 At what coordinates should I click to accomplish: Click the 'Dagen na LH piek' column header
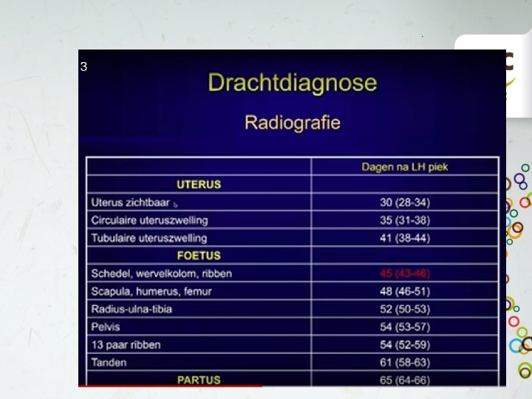click(404, 167)
